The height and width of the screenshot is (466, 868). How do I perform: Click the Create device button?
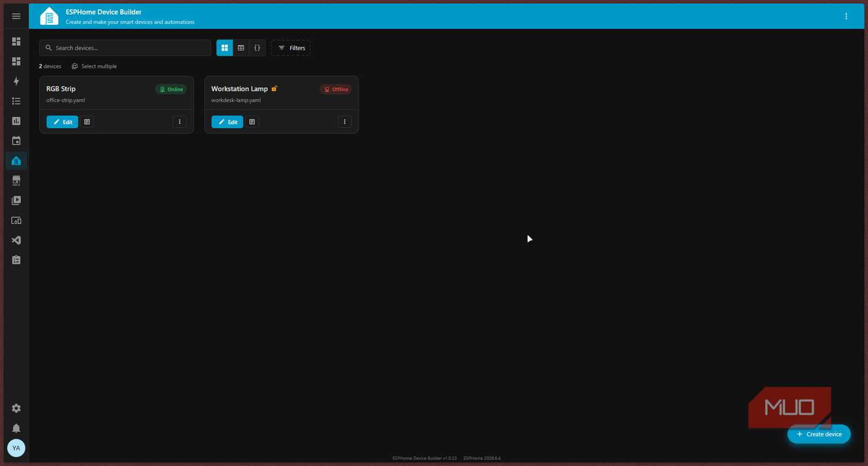tap(819, 434)
